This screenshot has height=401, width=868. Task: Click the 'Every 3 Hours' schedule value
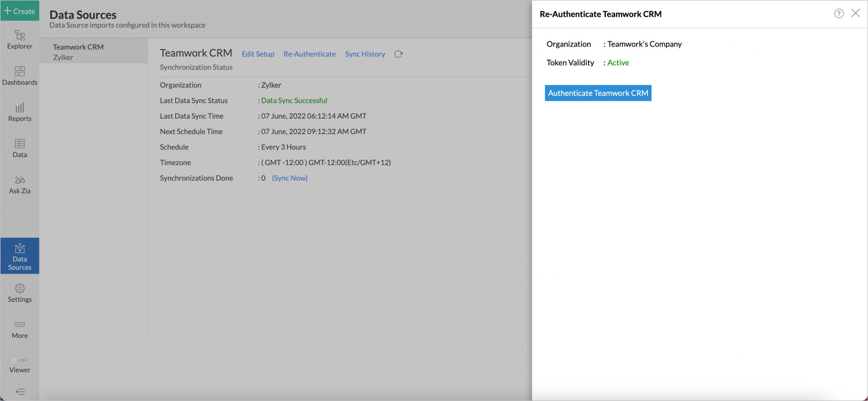click(283, 147)
